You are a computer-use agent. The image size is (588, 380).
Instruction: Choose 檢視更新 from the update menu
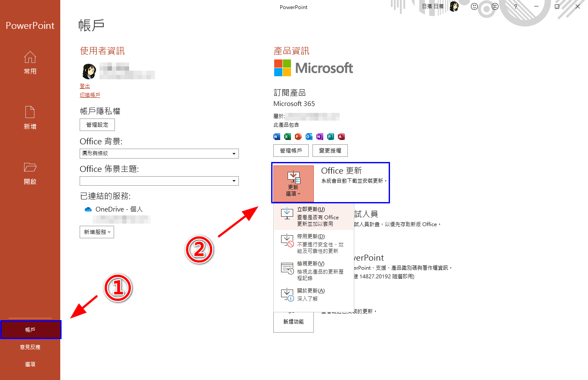314,271
